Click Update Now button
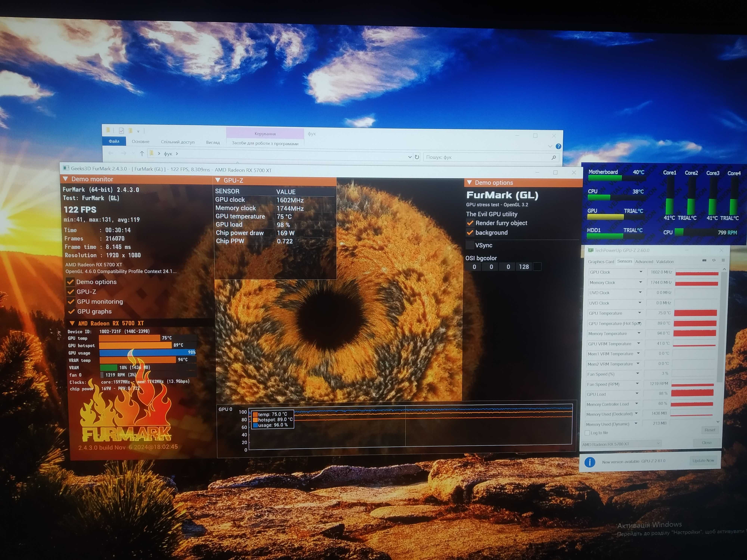 (x=703, y=461)
